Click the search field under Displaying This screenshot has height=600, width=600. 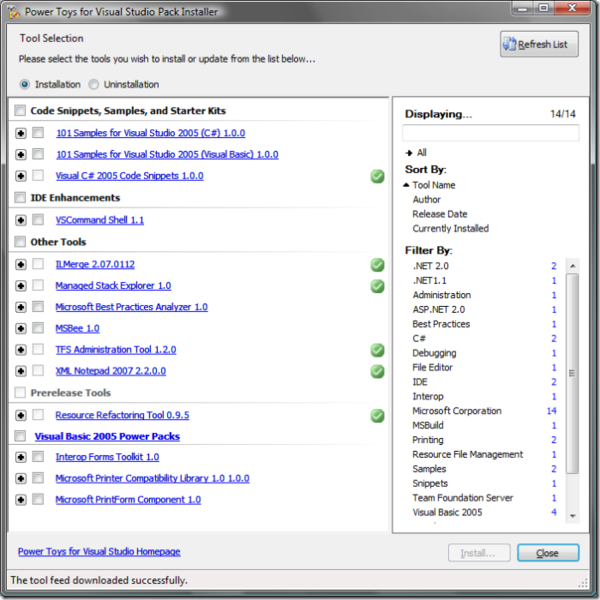click(x=490, y=133)
